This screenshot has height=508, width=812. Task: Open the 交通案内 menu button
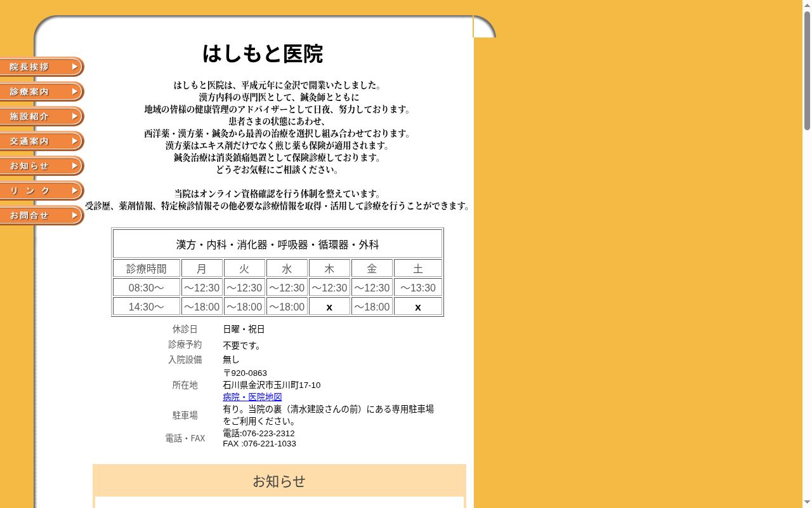pos(42,141)
